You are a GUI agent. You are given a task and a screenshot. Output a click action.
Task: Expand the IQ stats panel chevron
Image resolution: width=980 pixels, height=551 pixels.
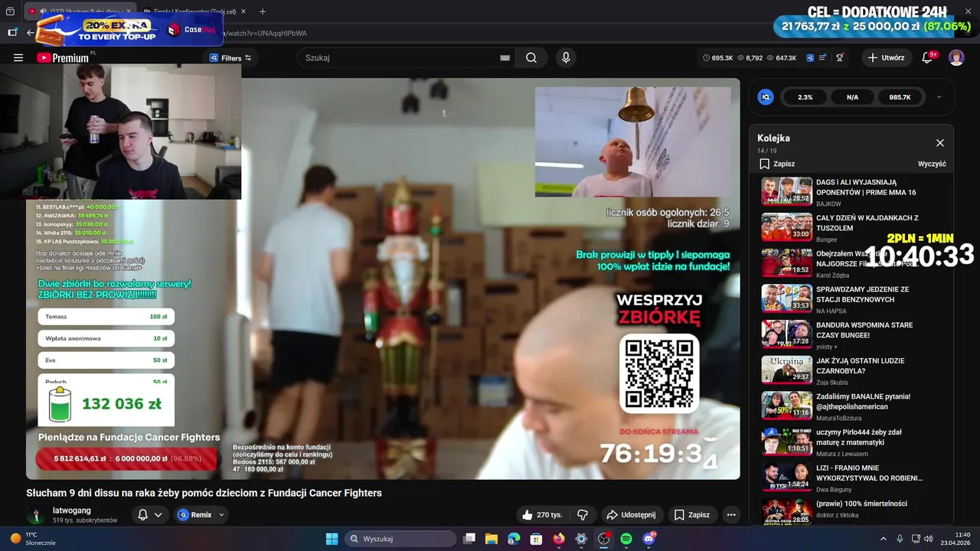[x=939, y=97]
